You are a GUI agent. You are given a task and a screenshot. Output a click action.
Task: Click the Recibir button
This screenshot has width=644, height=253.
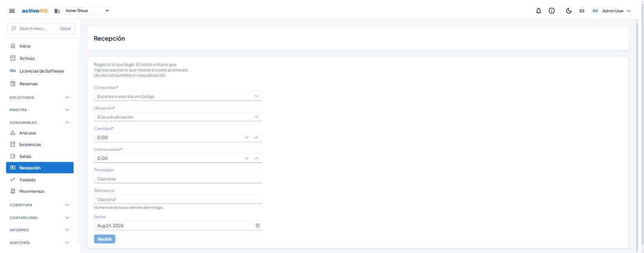(105, 239)
